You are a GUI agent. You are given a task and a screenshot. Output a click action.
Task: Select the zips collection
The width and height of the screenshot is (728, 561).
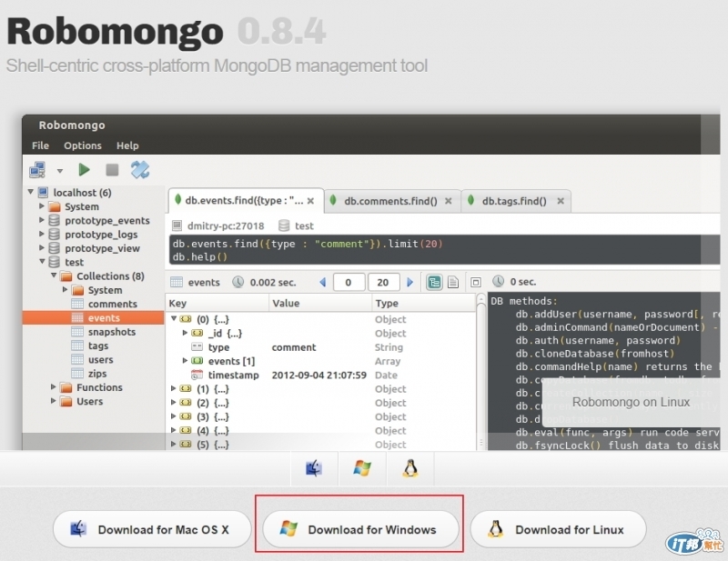tap(97, 374)
